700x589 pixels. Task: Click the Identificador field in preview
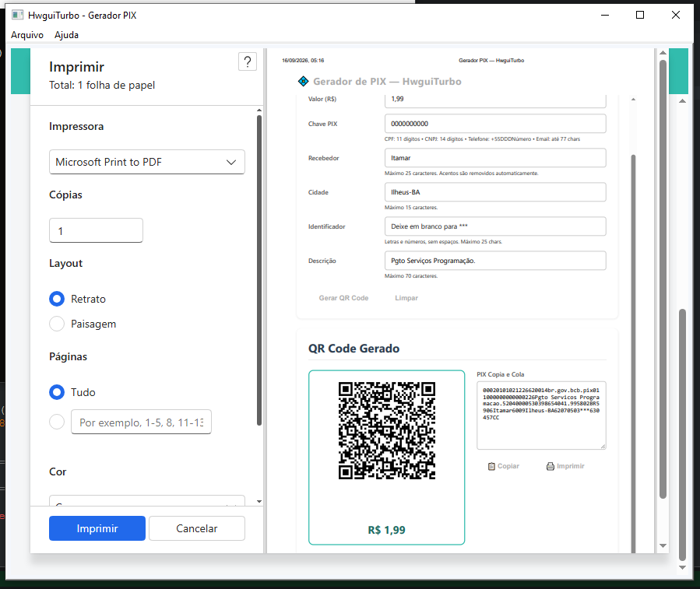tap(495, 226)
